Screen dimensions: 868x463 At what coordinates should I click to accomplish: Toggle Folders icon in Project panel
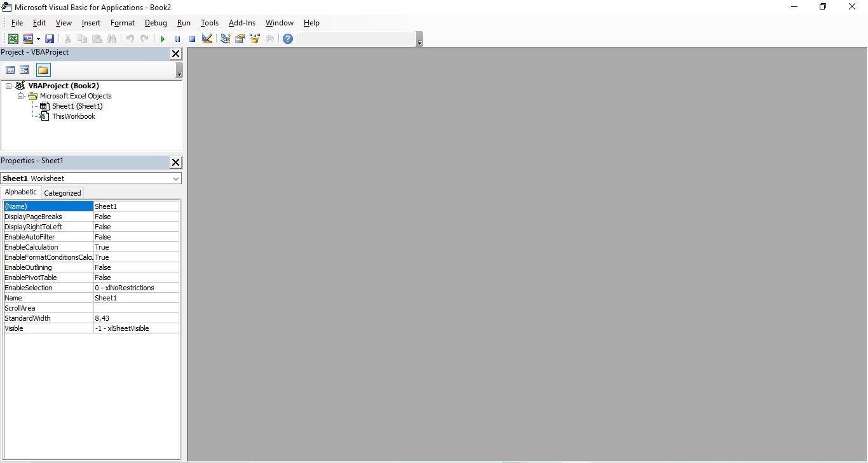pos(43,70)
